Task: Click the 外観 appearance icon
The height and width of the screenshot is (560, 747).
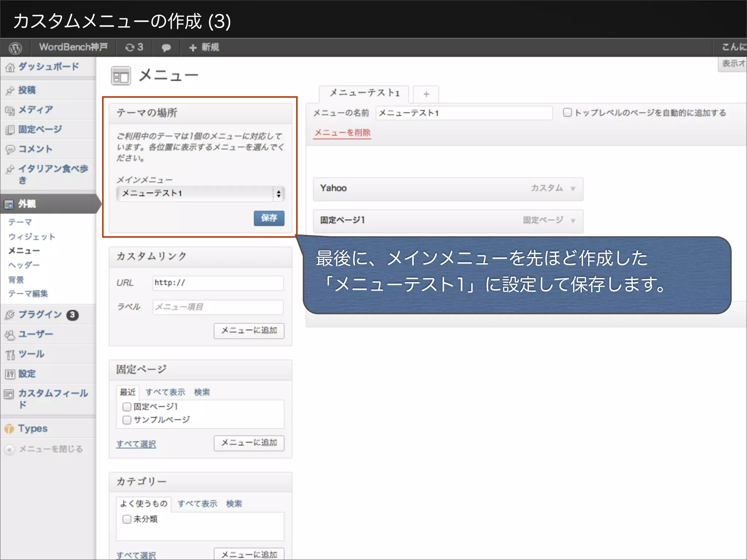Action: point(9,205)
